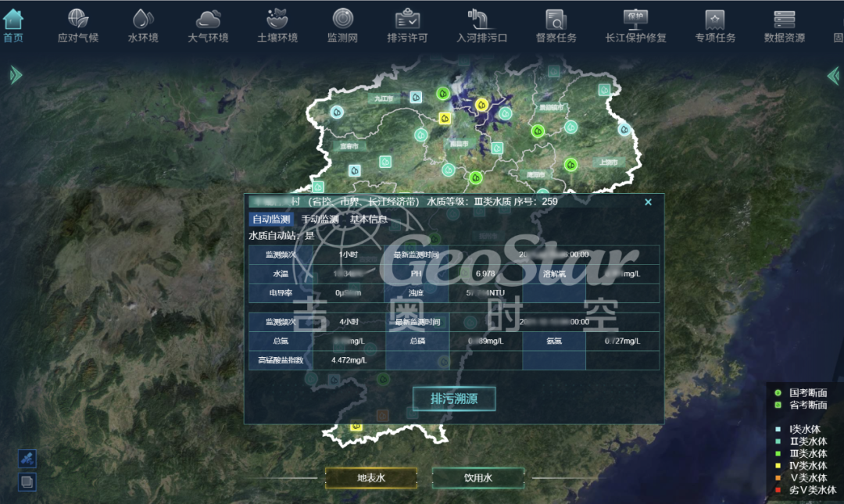Open the 水环境 water drop icon

[x=143, y=19]
